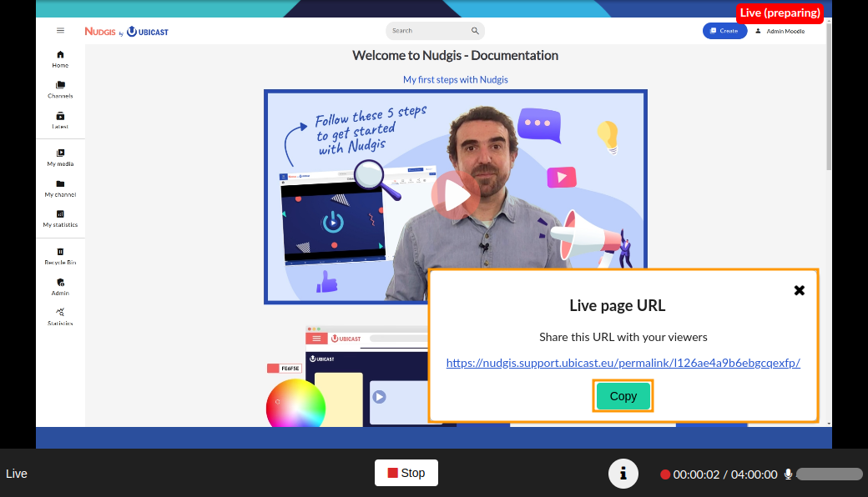Image resolution: width=868 pixels, height=497 pixels.
Task: Click the microphone icon in bottom bar
Action: 788,474
